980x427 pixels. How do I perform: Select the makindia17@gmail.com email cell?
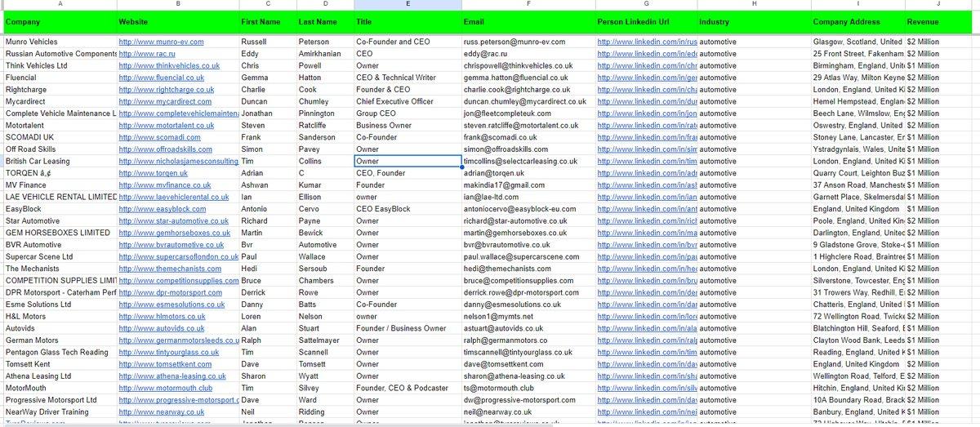[x=528, y=185]
